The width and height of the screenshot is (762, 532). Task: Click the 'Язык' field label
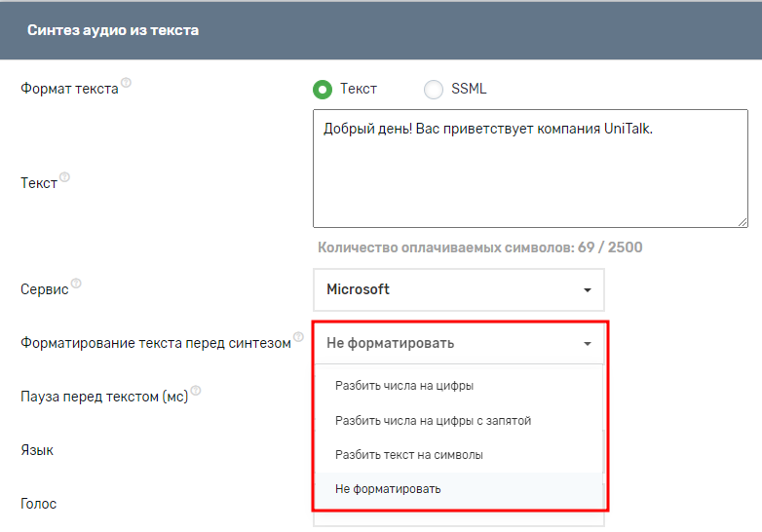pyautogui.click(x=37, y=450)
